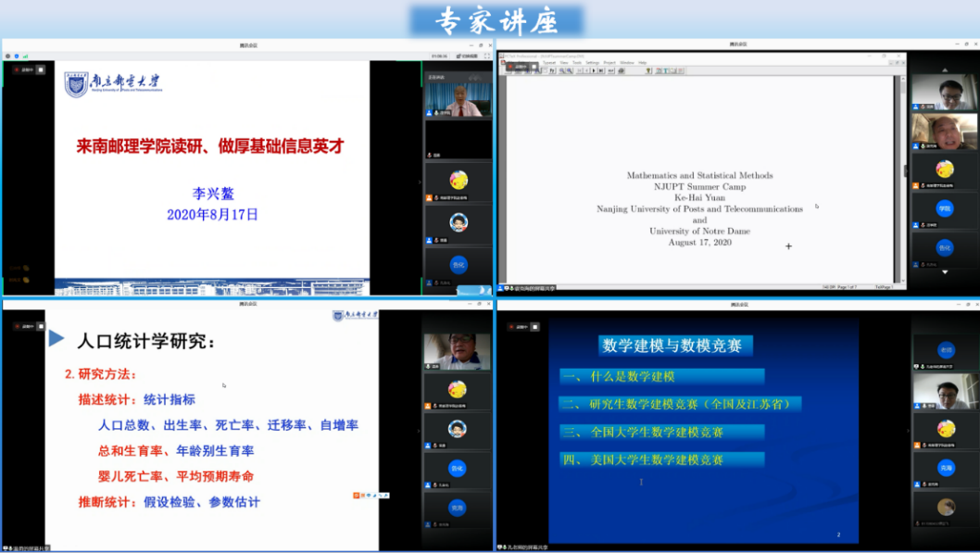Select 学院 avatar in top-right participant list
Image resolution: width=980 pixels, height=553 pixels.
pyautogui.click(x=944, y=209)
